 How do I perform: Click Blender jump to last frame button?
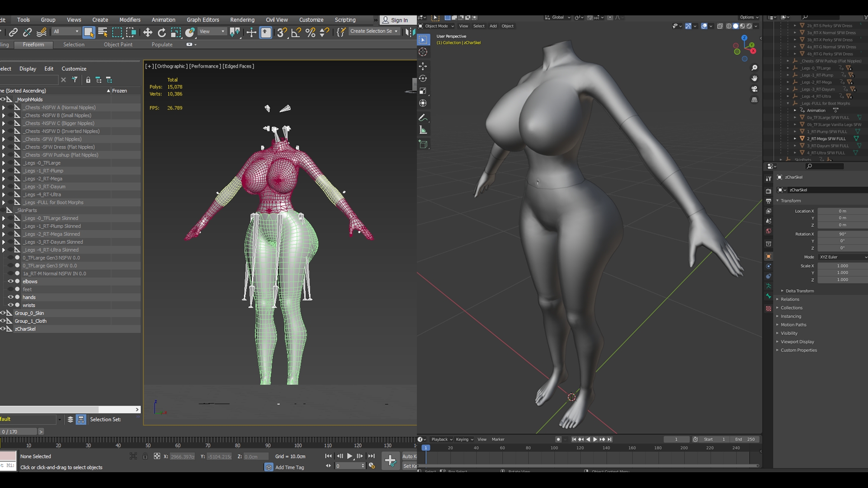coord(609,440)
